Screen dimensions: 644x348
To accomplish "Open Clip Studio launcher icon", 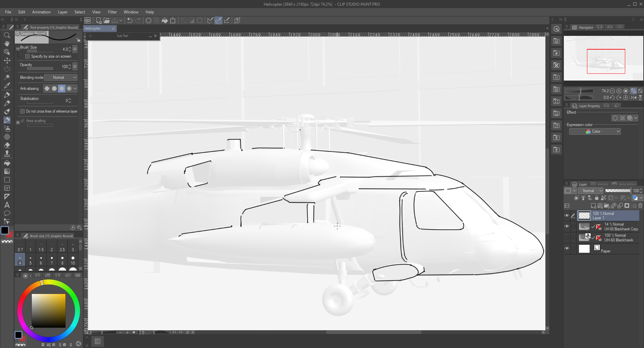I will point(88,20).
